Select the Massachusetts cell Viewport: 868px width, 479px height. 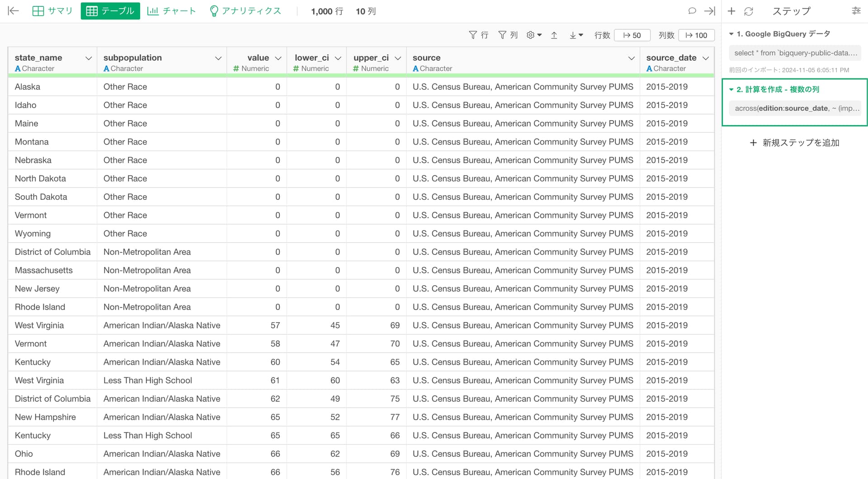[x=52, y=270]
